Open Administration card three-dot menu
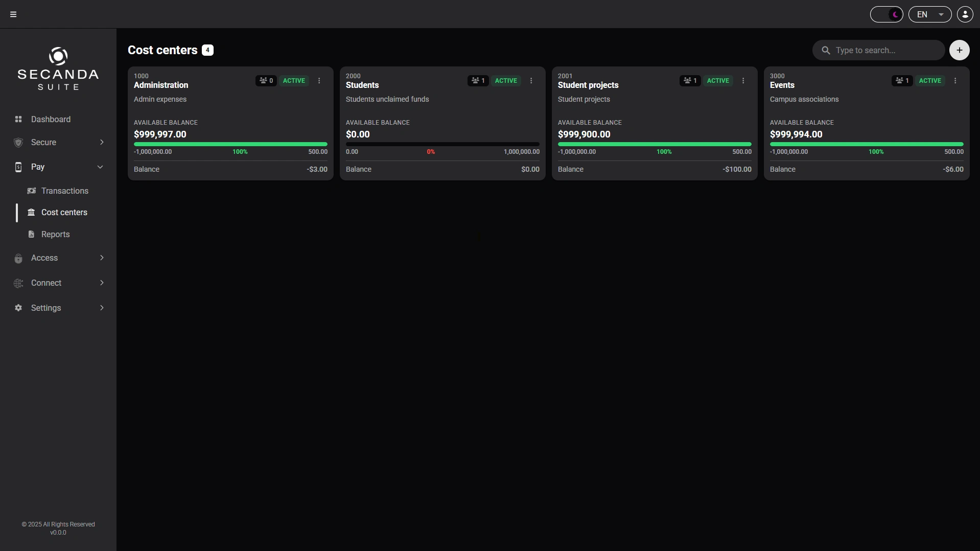The width and height of the screenshot is (980, 551). pos(319,81)
